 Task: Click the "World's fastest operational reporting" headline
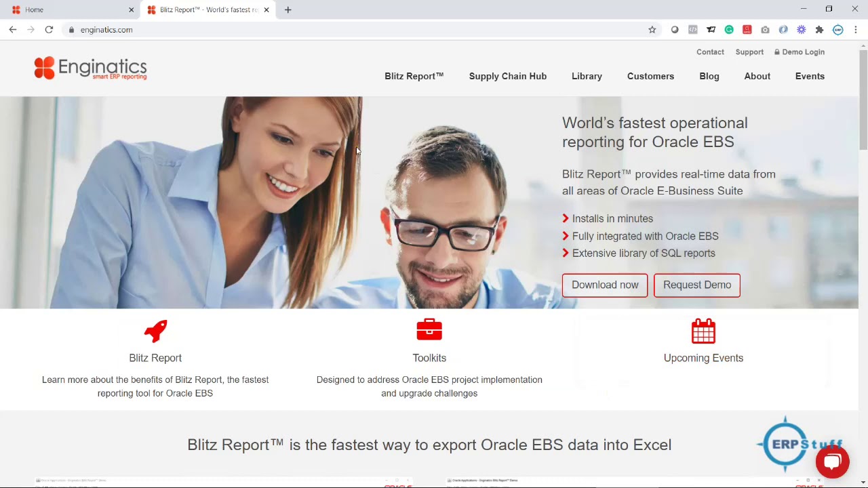(655, 132)
